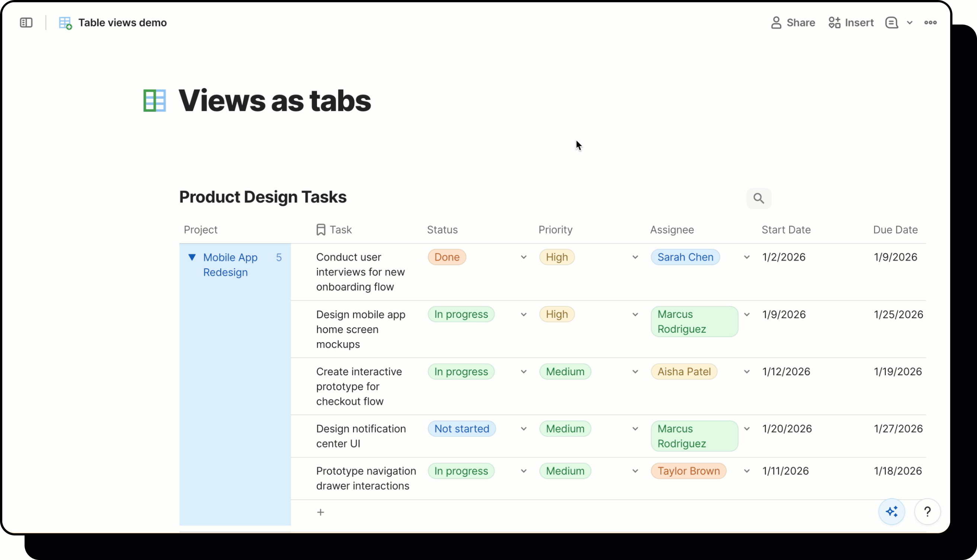The height and width of the screenshot is (560, 977).
Task: Open the comments panel icon
Action: point(892,22)
